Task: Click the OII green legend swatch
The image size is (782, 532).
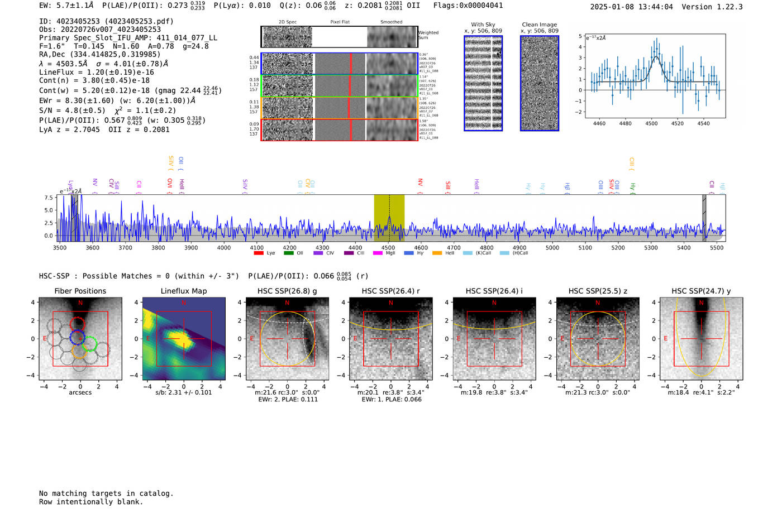Action: pos(288,253)
